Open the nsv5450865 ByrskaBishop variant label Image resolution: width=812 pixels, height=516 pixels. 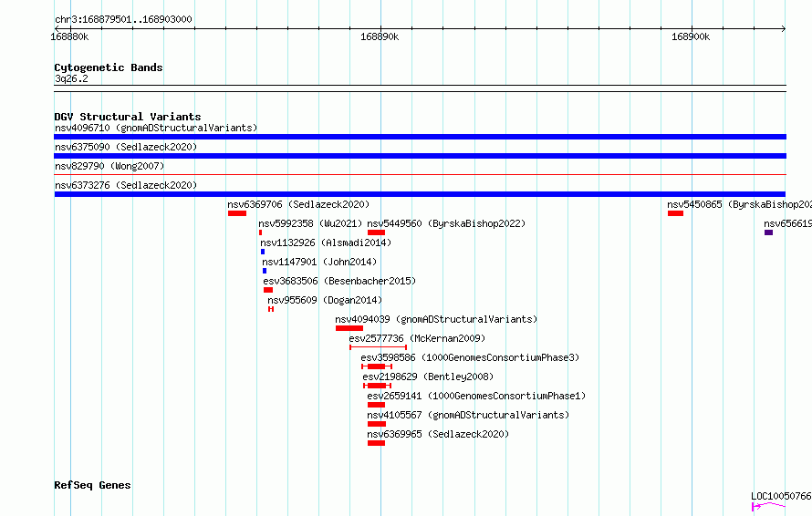click(740, 204)
